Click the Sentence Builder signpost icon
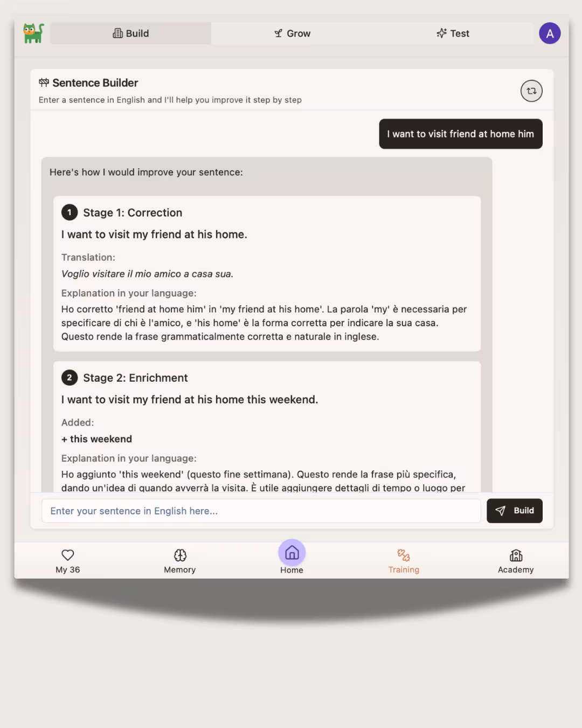This screenshot has width=582, height=728. click(44, 83)
